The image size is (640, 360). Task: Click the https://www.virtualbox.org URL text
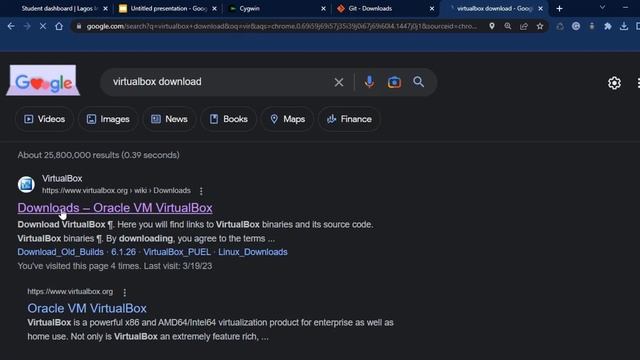70,292
